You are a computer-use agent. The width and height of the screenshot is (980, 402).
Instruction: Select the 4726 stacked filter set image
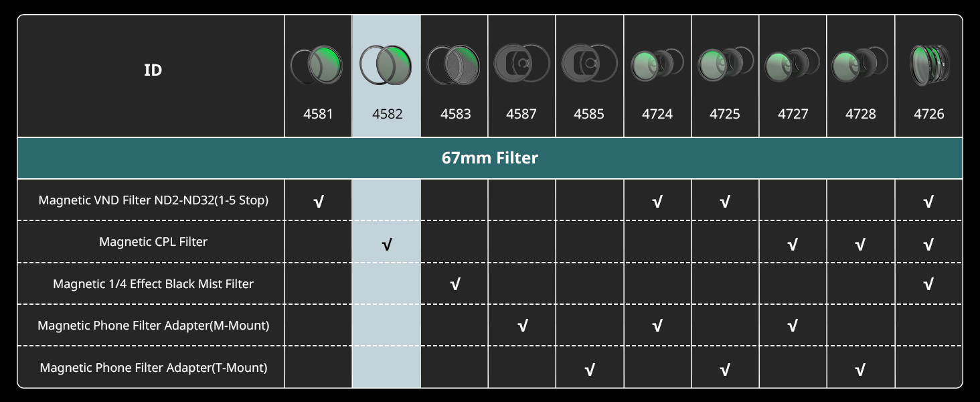[x=928, y=66]
